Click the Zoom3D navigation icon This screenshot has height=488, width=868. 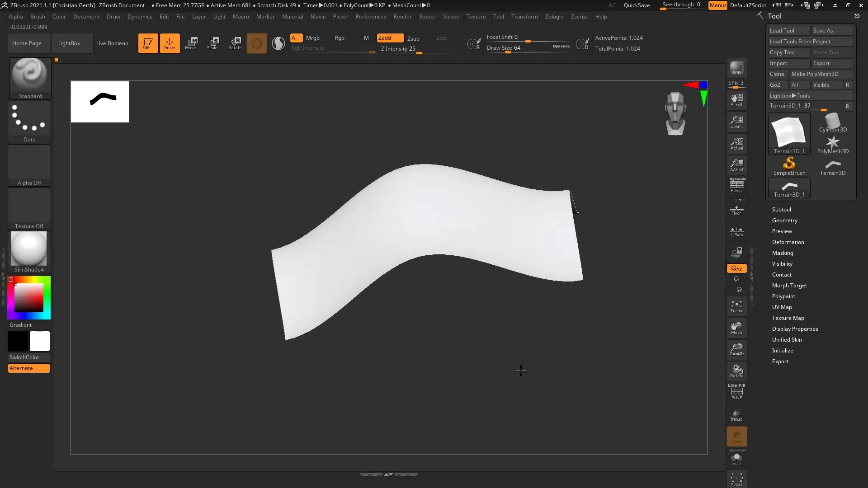pyautogui.click(x=736, y=350)
